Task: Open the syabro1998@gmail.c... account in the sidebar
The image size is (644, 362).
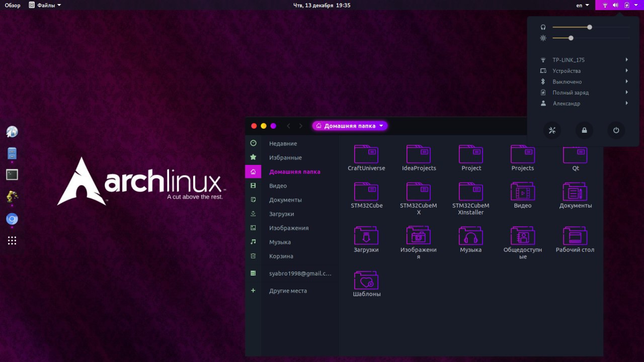Action: (292, 274)
